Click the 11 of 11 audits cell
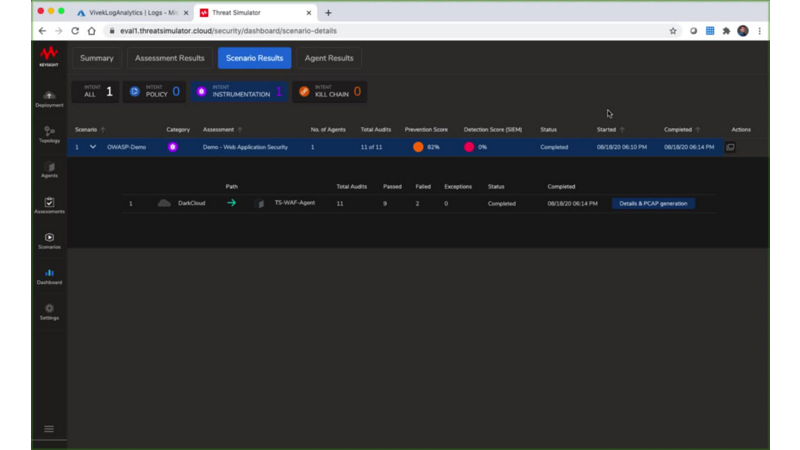 coord(371,147)
